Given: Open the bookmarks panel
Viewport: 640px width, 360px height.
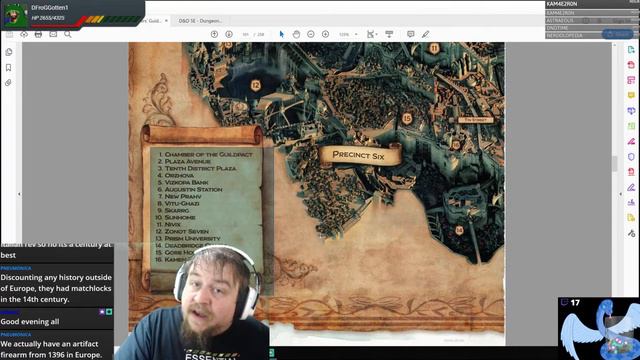Looking at the screenshot, I should pos(9,67).
